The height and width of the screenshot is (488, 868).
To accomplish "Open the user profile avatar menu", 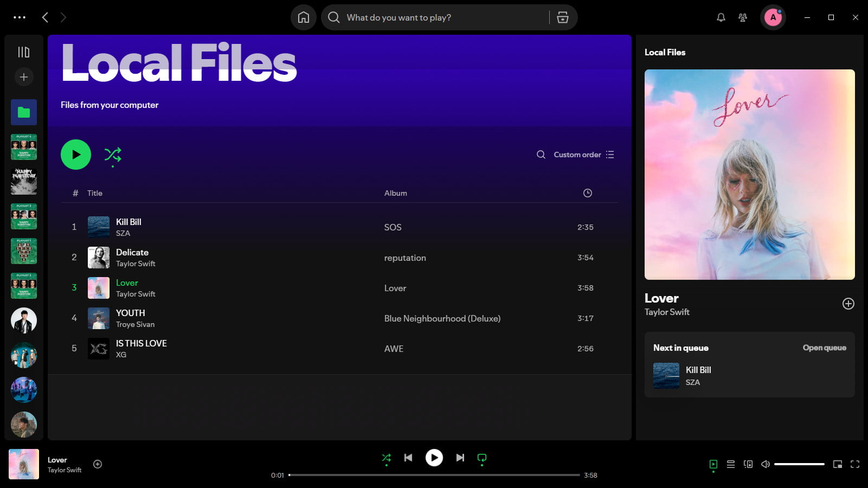I will coord(773,17).
